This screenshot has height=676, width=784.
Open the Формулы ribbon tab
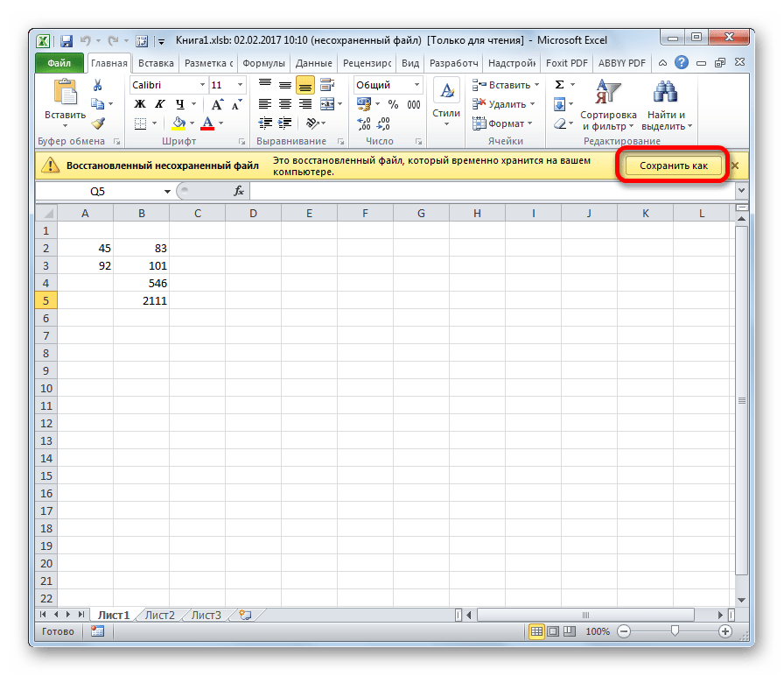click(262, 63)
